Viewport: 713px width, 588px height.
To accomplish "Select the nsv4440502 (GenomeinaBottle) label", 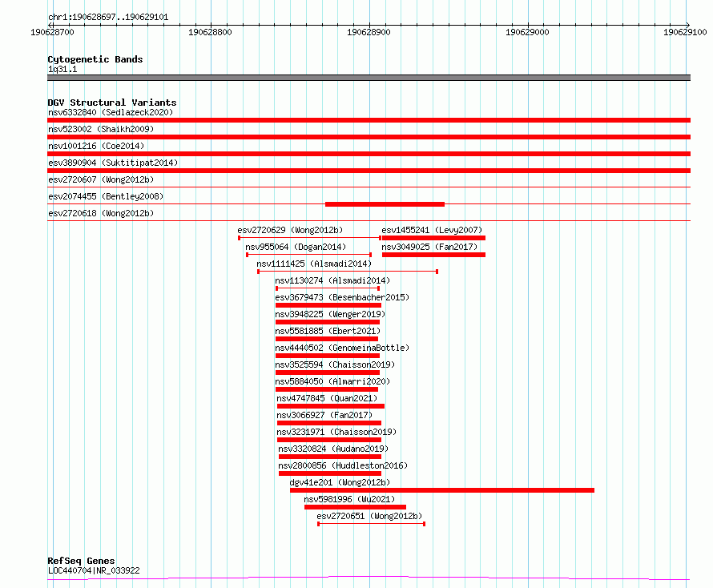I will point(342,348).
